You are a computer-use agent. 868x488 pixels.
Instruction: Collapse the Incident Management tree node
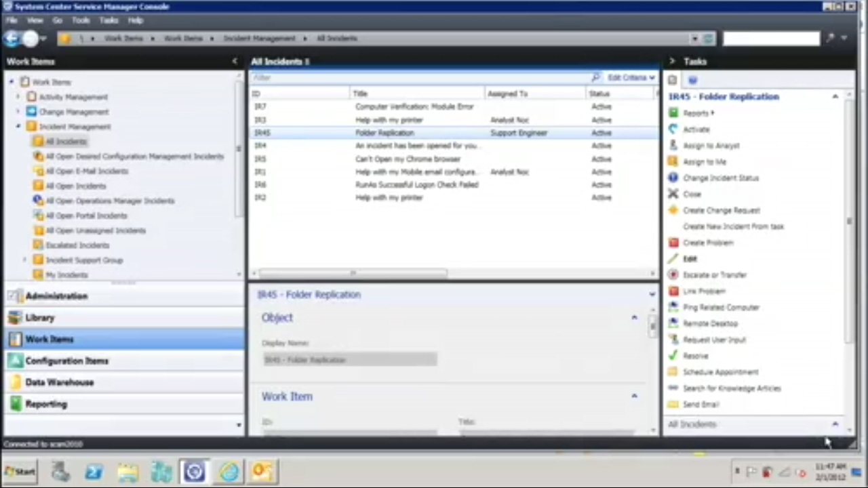click(18, 127)
